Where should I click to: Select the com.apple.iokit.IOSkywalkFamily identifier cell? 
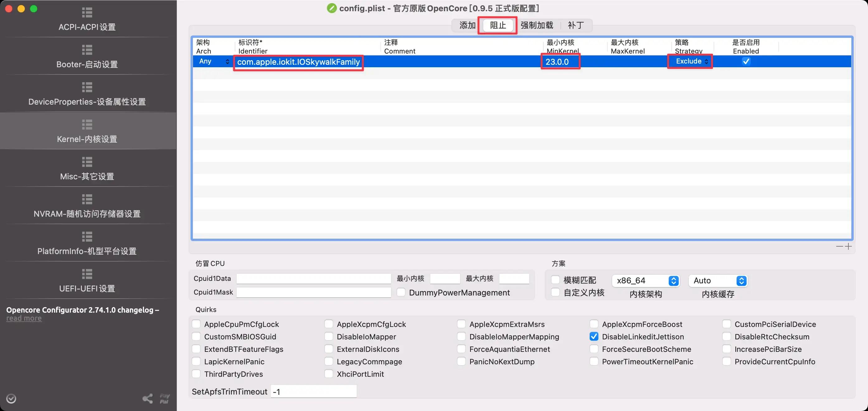[x=299, y=62]
